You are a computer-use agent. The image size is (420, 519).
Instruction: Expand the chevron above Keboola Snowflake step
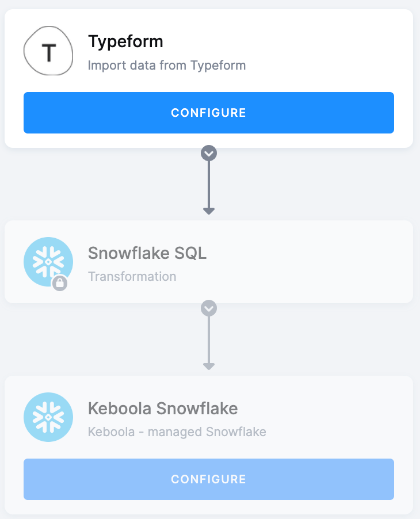click(x=208, y=308)
